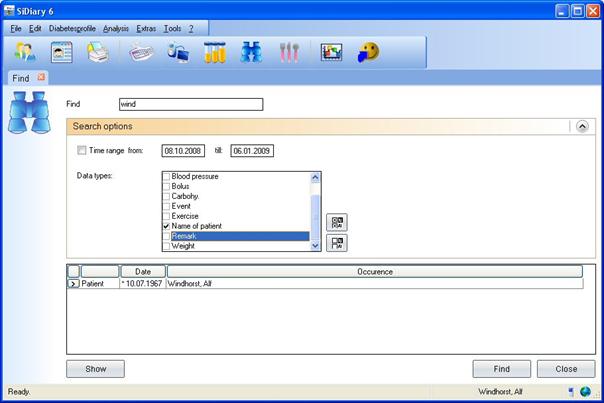
Task: Open the statistics chart picture icon
Action: [331, 53]
